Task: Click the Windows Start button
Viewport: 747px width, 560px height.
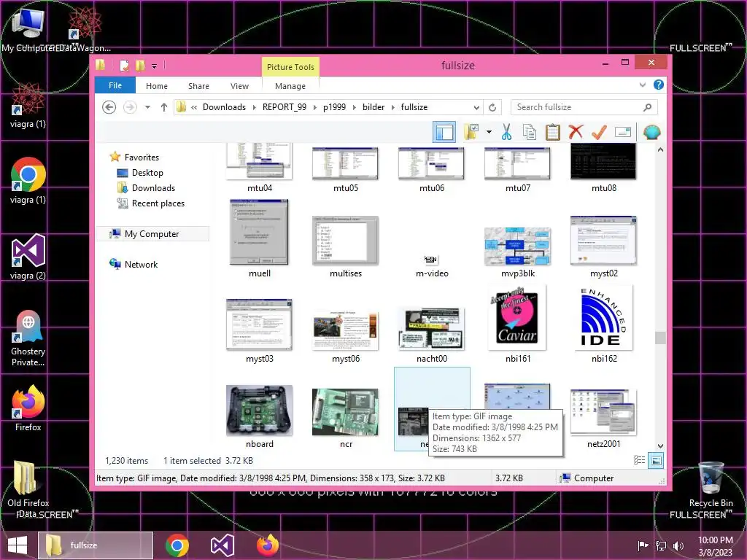Action: 18,545
